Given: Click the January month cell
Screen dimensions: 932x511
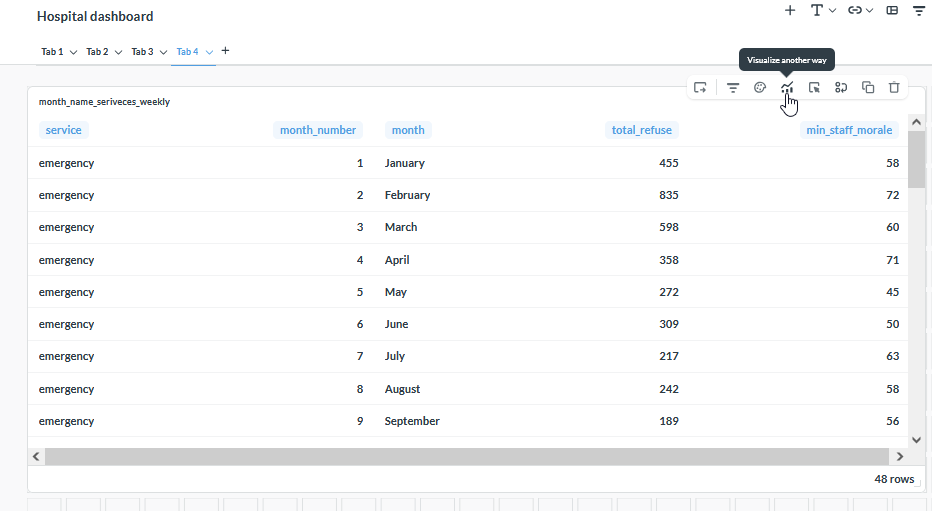Looking at the screenshot, I should click(405, 163).
